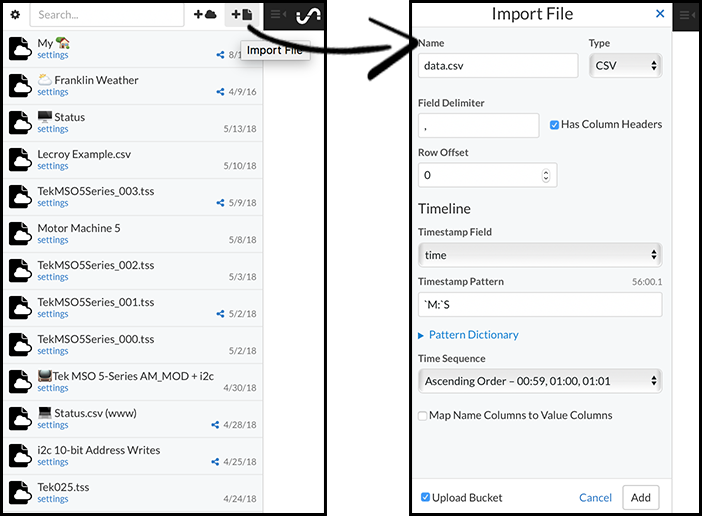Click the gear settings icon beside search
This screenshot has width=702, height=516.
pos(15,15)
